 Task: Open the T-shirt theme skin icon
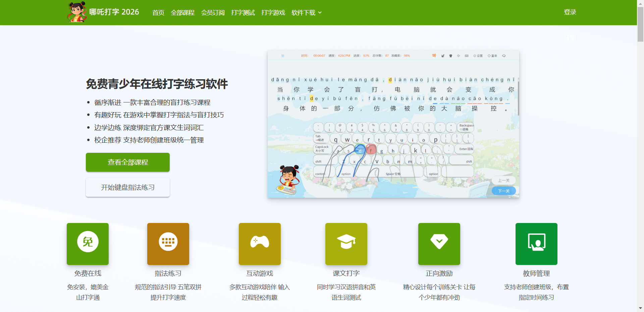coord(450,56)
